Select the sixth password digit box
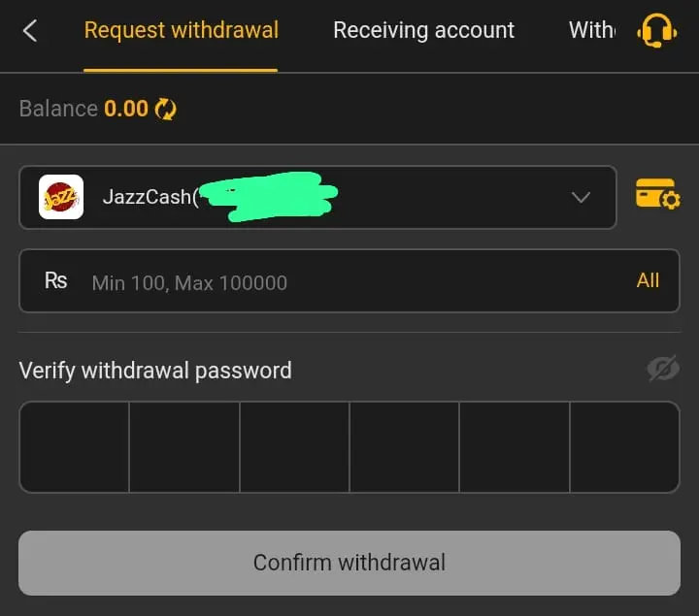Image resolution: width=699 pixels, height=616 pixels. click(623, 447)
